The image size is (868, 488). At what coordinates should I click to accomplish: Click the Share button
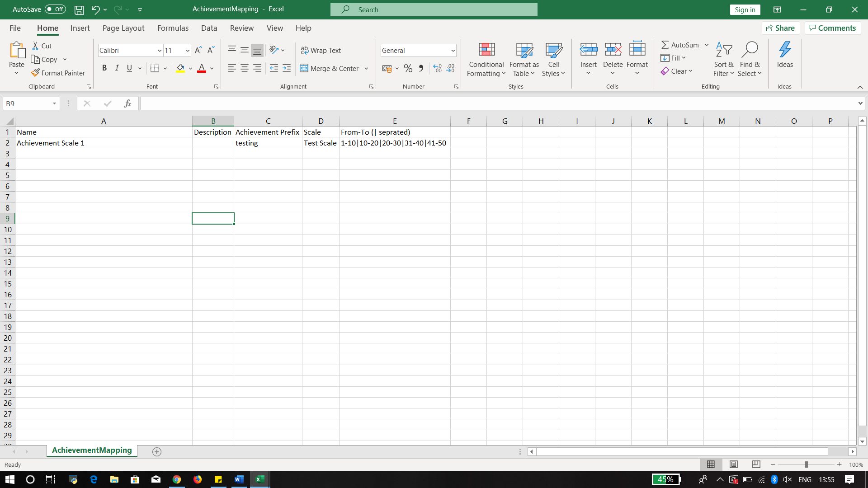(x=781, y=28)
